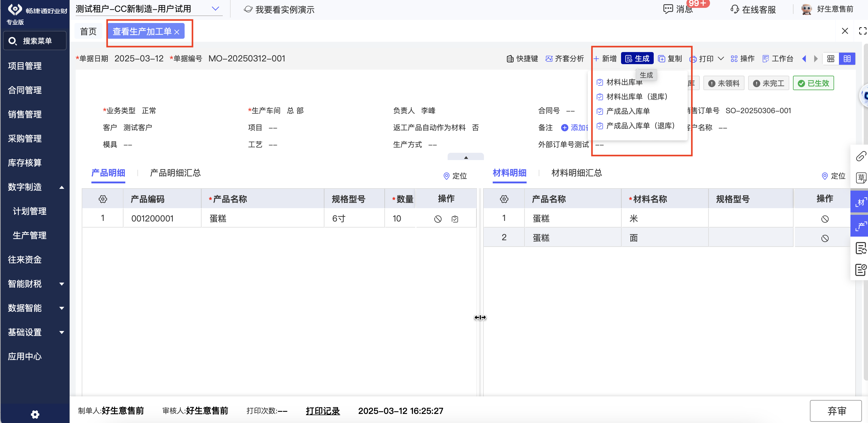868x423 pixels.
Task: Click 添加 remark link
Action: [x=574, y=128]
